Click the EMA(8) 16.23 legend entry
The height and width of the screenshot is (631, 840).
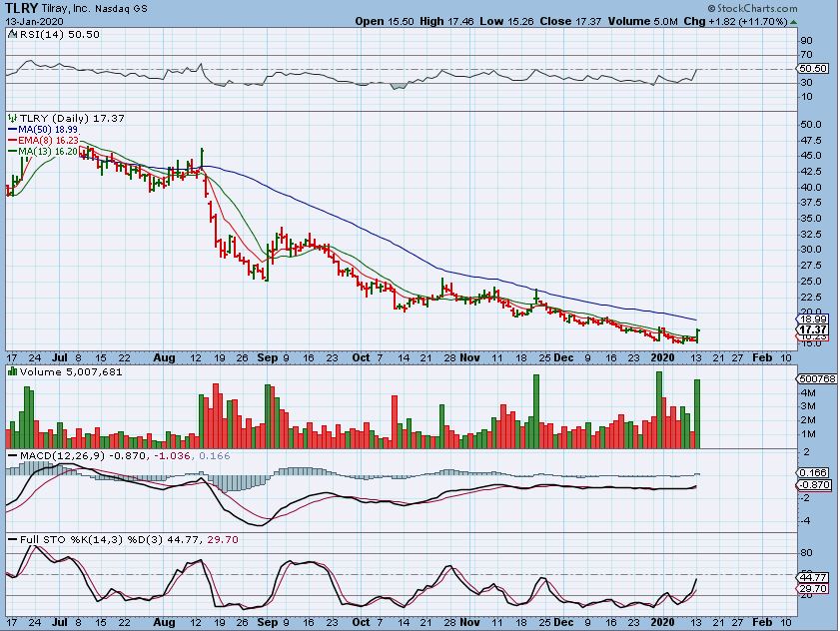point(43,141)
